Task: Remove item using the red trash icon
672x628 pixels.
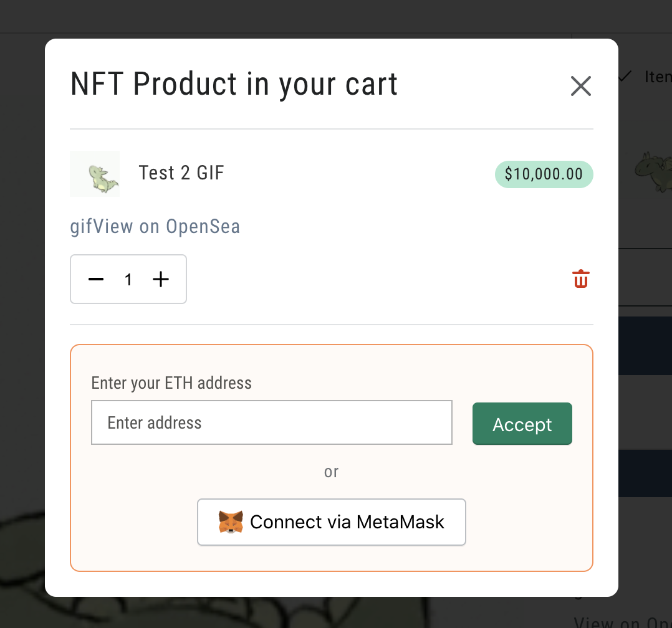Action: pyautogui.click(x=580, y=279)
